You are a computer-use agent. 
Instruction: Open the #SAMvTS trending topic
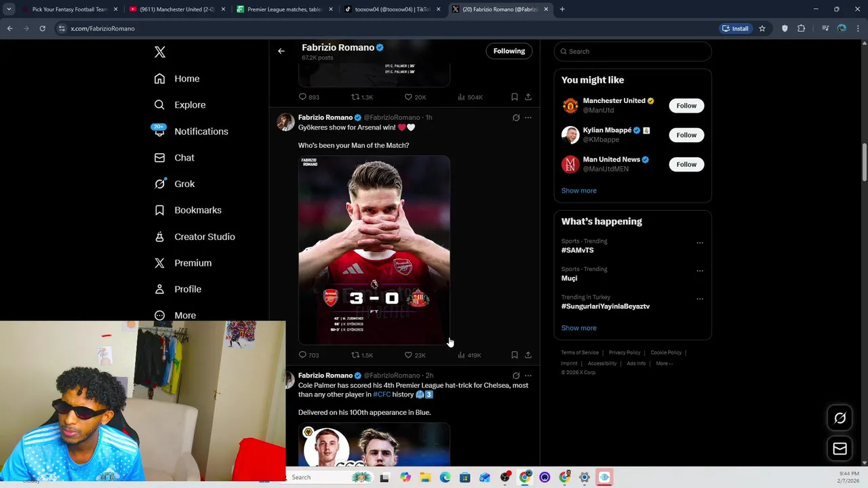577,250
